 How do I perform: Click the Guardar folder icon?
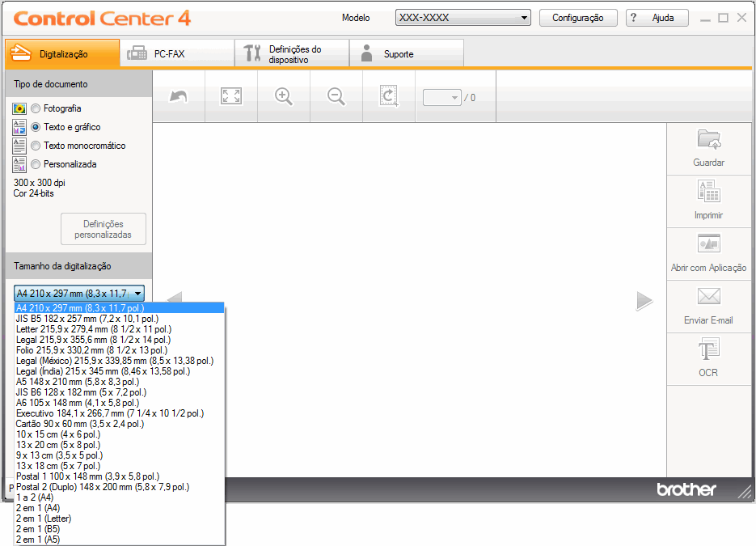click(709, 139)
